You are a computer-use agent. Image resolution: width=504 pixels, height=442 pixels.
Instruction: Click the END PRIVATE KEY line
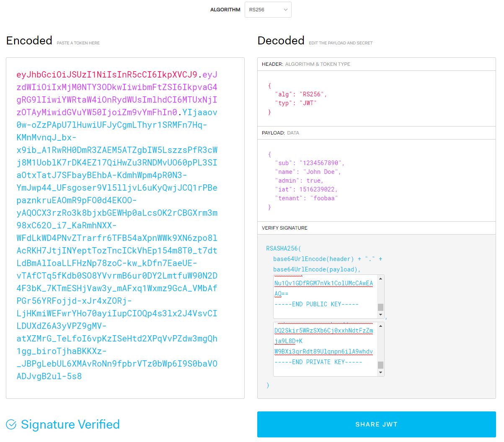click(x=318, y=362)
